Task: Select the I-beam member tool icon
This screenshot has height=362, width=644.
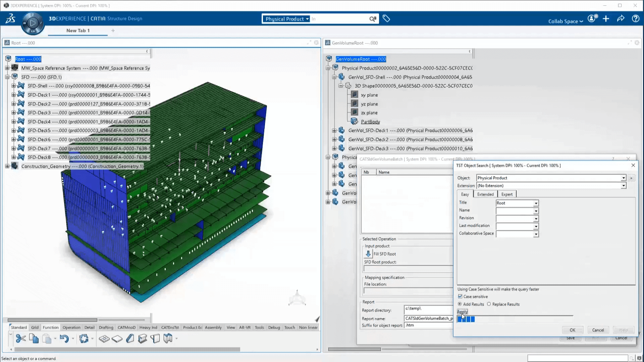Action: tap(143, 339)
